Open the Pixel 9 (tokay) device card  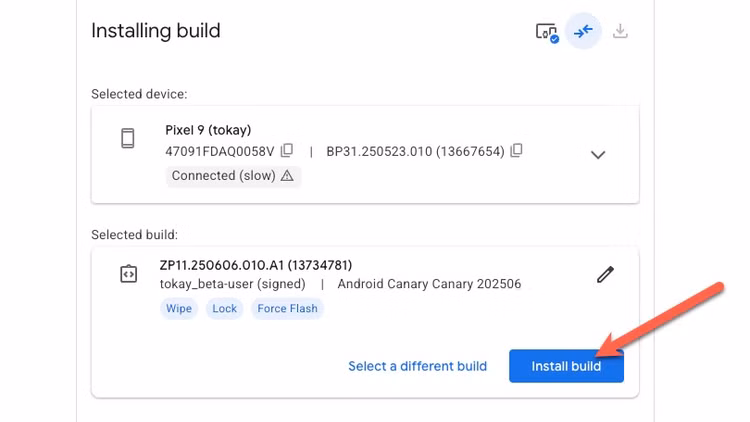pos(365,155)
